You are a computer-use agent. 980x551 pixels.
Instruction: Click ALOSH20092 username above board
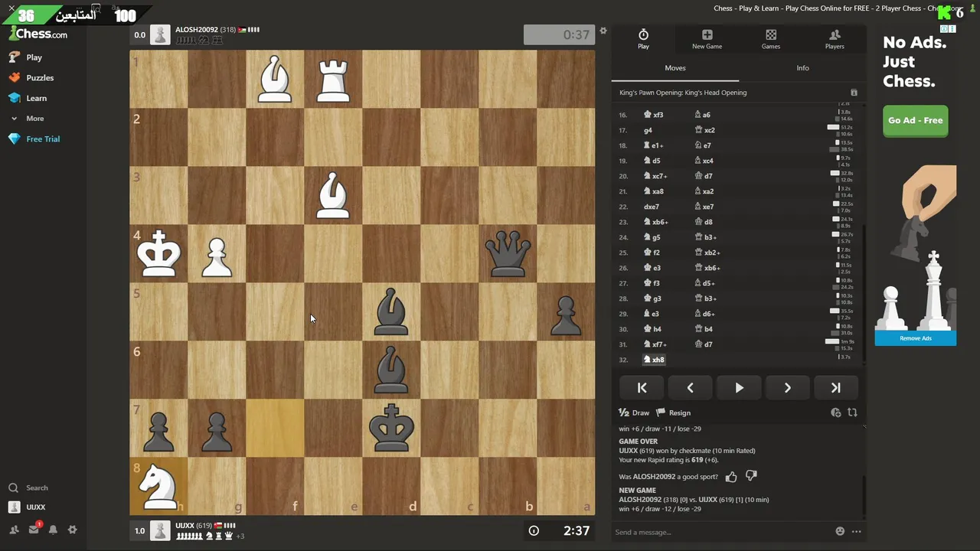(197, 30)
